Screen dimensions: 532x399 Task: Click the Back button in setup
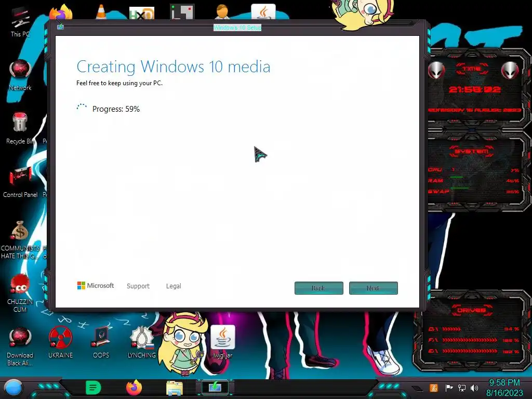click(x=318, y=288)
